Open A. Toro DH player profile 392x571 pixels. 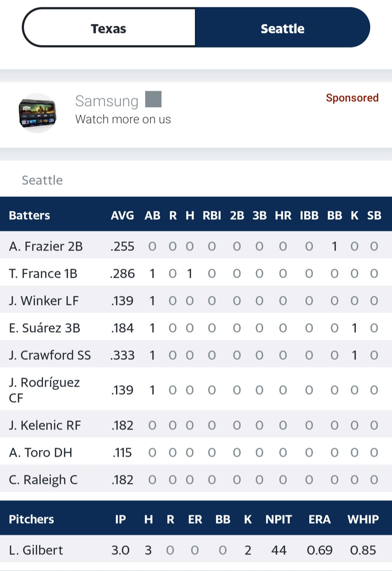coord(41,453)
